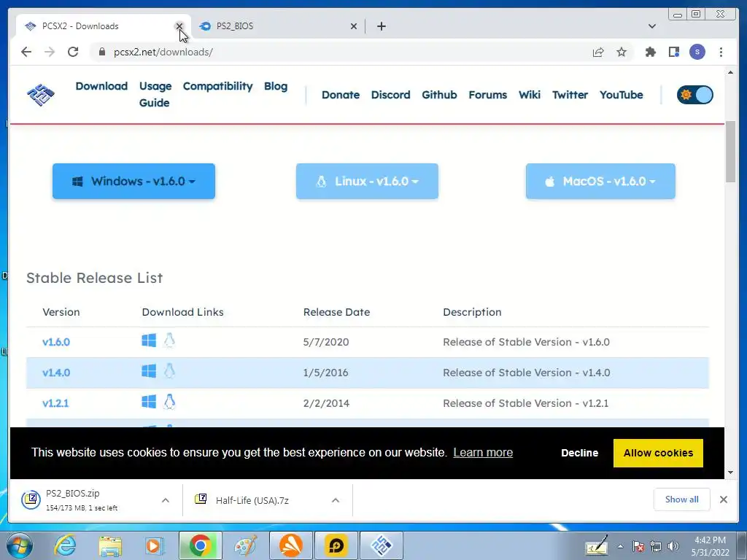Click the volume speaker tray icon
The image size is (747, 560).
pyautogui.click(x=673, y=546)
